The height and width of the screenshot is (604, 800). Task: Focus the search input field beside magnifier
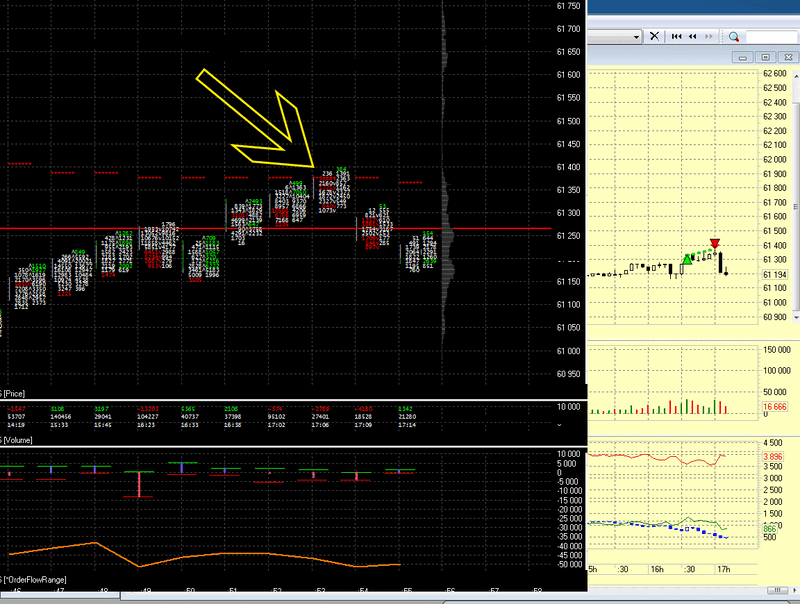771,37
